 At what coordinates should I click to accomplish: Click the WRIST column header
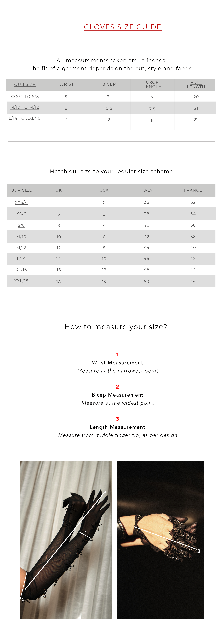pyautogui.click(x=67, y=84)
